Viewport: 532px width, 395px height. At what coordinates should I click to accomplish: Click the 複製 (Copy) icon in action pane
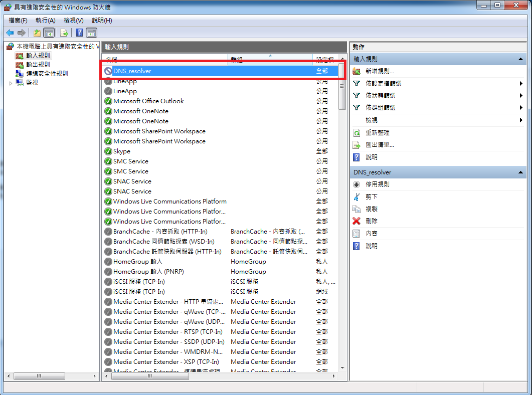357,209
